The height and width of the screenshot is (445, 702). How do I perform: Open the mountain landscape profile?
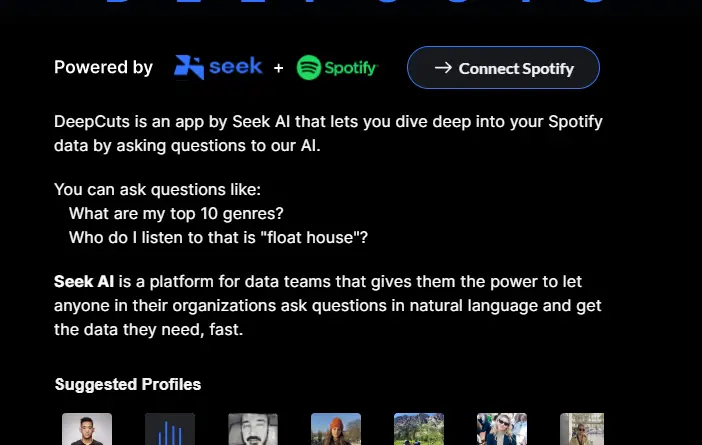click(x=419, y=429)
